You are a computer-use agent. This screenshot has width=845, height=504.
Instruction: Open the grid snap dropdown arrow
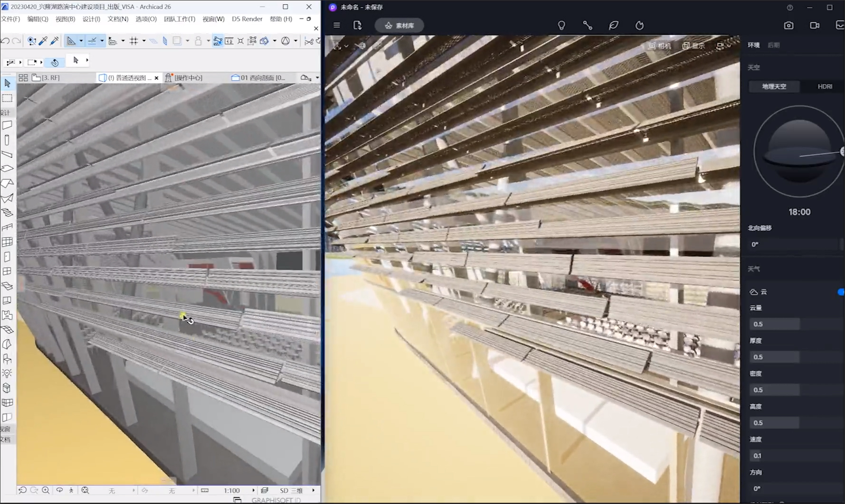point(144,41)
